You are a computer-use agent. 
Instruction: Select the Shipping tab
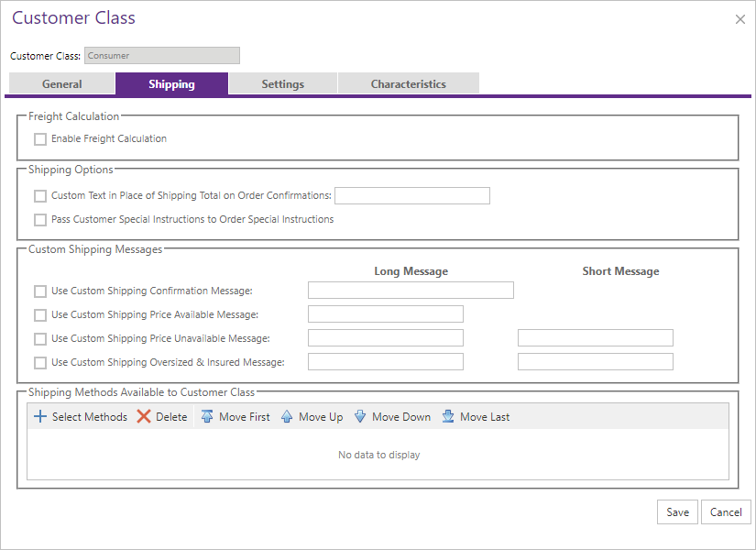(x=171, y=83)
